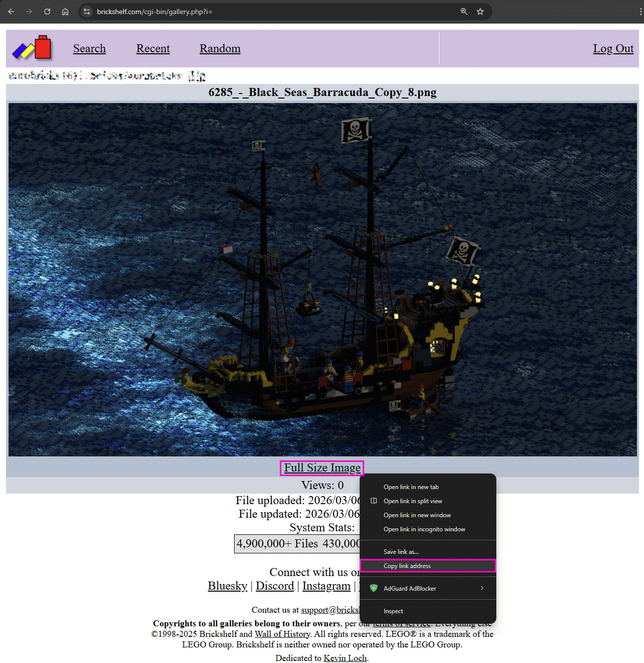Open the browser three-dot menu
The height and width of the screenshot is (663, 644).
click(640, 12)
